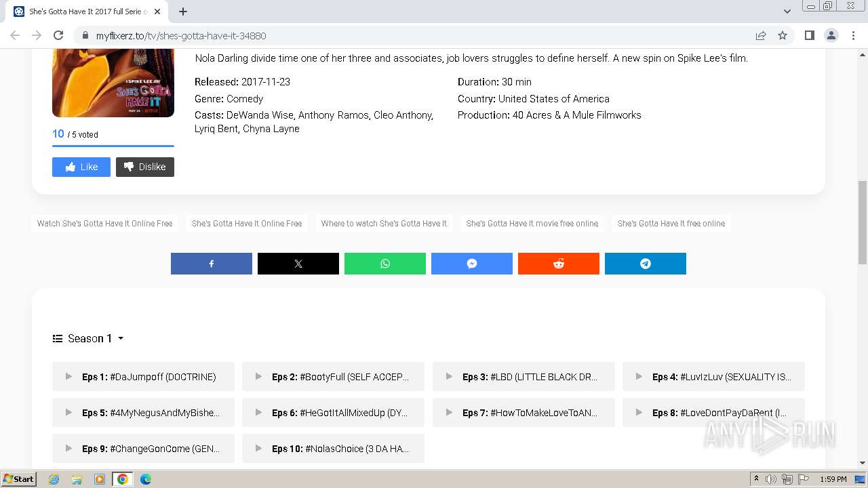Viewport: 868px width, 488px height.
Task: Click the taskbar clock 1:59 PM
Action: [x=833, y=479]
